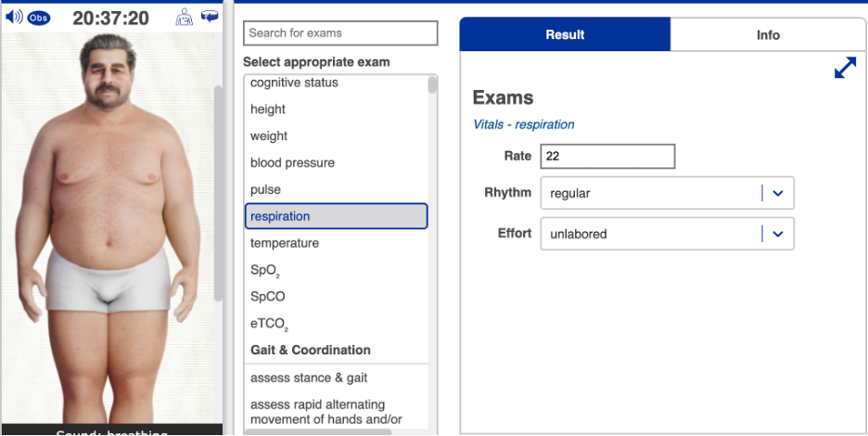
Task: Open the Effort dropdown
Action: tap(778, 234)
